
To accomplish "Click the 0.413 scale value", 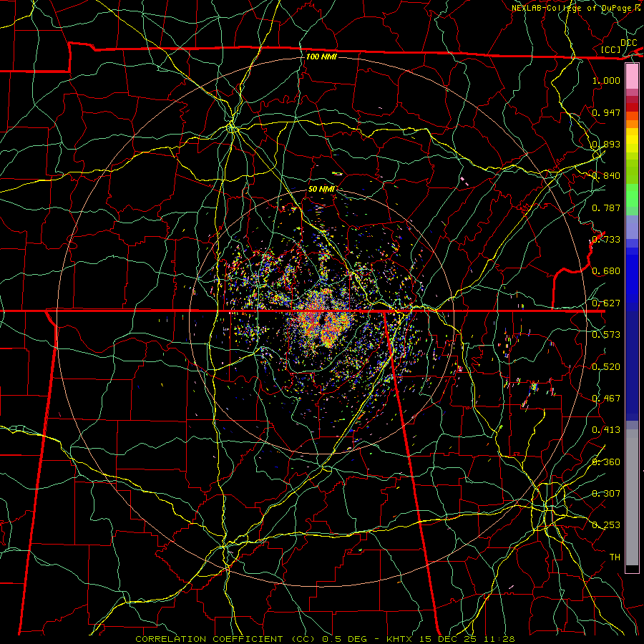I will [x=606, y=430].
